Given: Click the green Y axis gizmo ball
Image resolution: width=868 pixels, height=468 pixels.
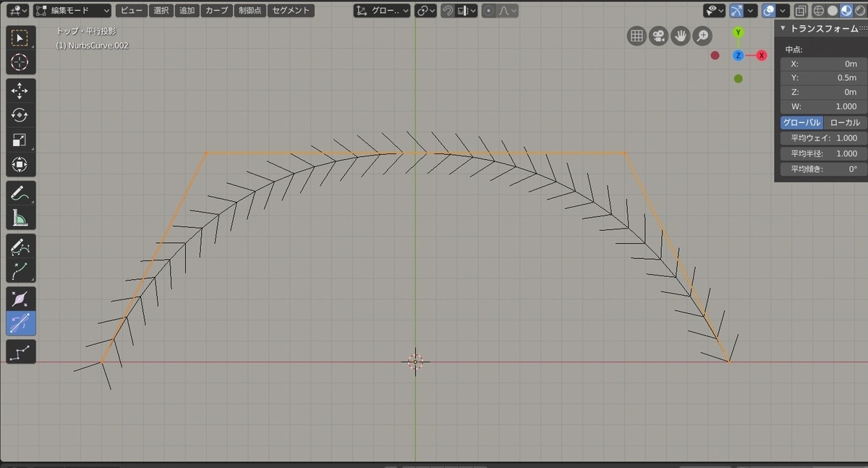Looking at the screenshot, I should tap(738, 33).
